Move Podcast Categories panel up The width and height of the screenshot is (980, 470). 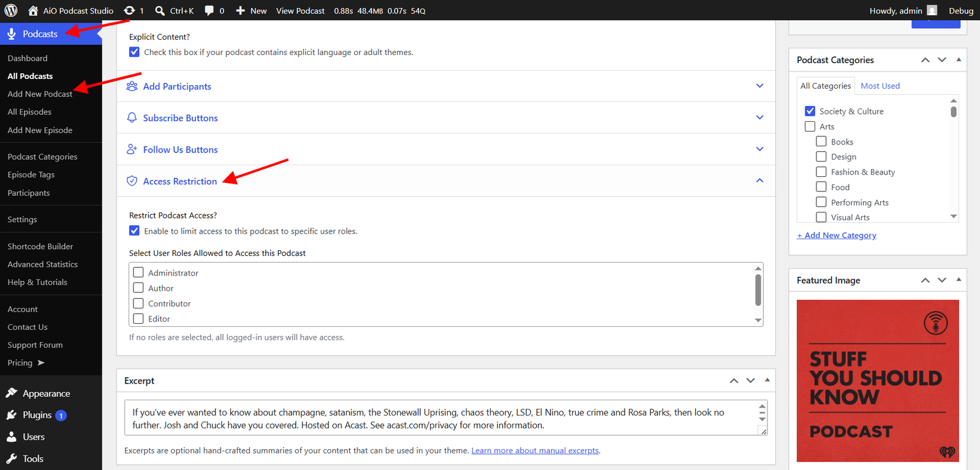tap(925, 60)
